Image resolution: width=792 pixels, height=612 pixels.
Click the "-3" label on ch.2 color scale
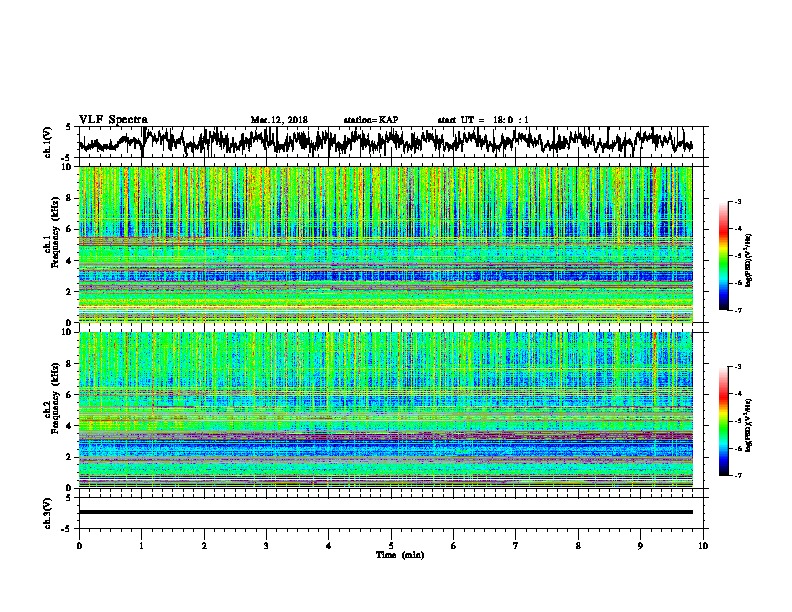737,367
